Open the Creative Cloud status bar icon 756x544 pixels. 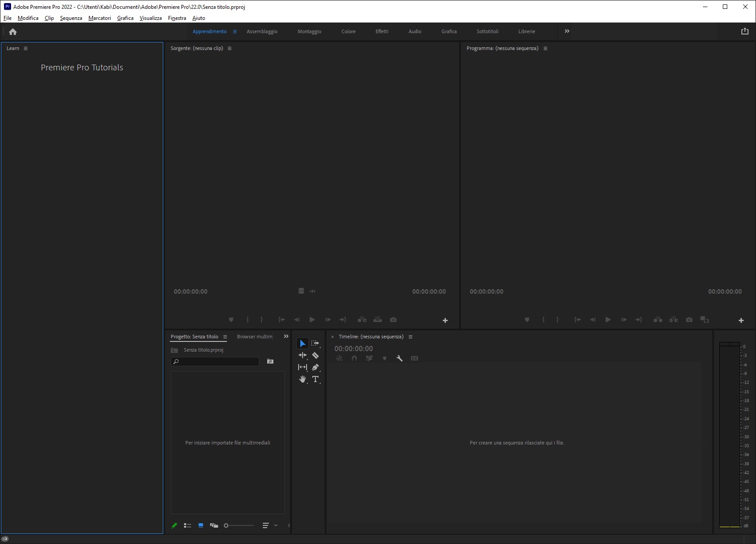pyautogui.click(x=5, y=539)
